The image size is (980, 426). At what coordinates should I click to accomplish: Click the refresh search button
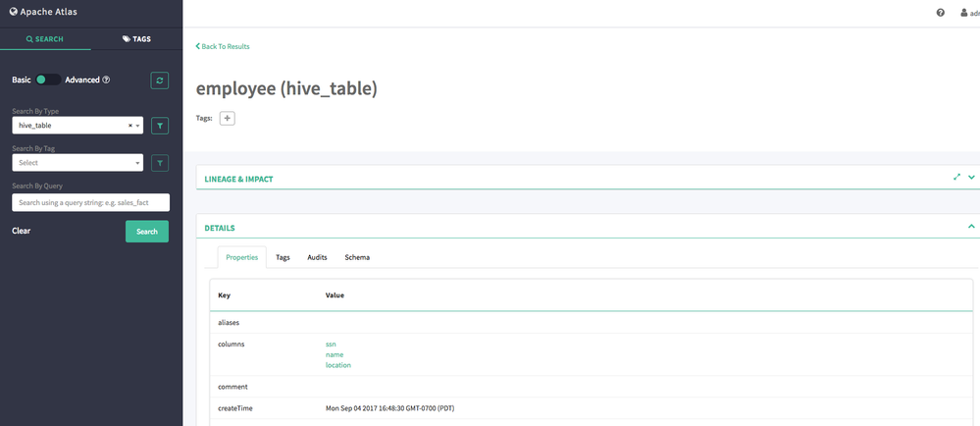159,80
